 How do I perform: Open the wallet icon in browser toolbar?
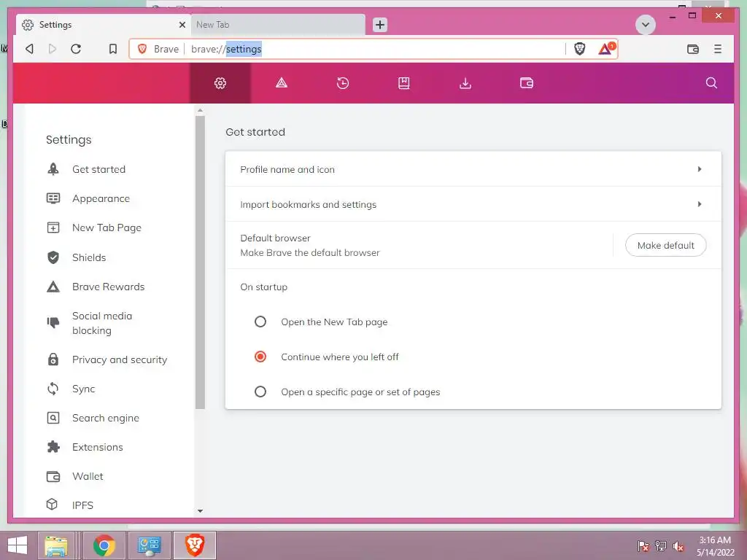pos(693,49)
